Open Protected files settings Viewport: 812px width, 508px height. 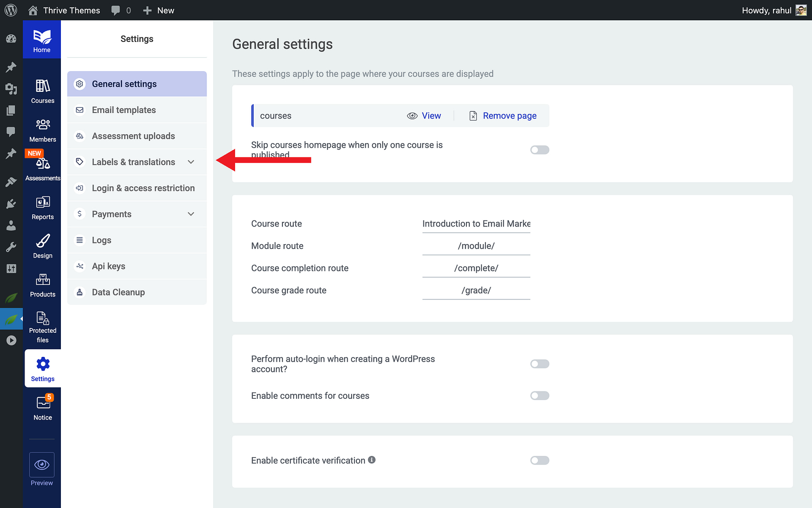coord(42,324)
